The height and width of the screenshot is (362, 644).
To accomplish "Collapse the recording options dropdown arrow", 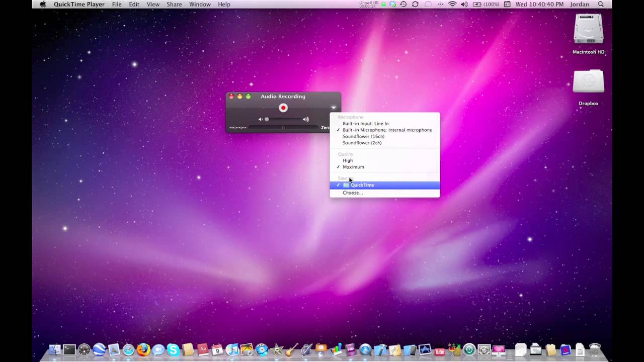I will point(333,108).
